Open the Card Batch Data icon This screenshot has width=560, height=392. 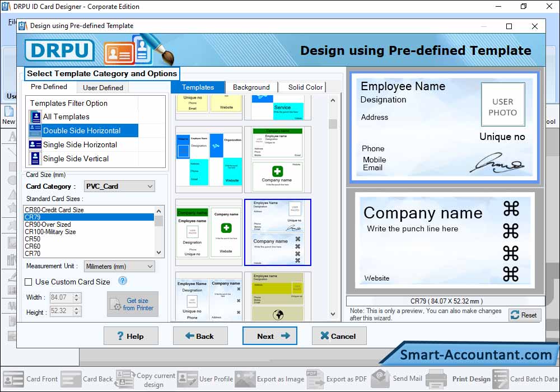point(500,379)
